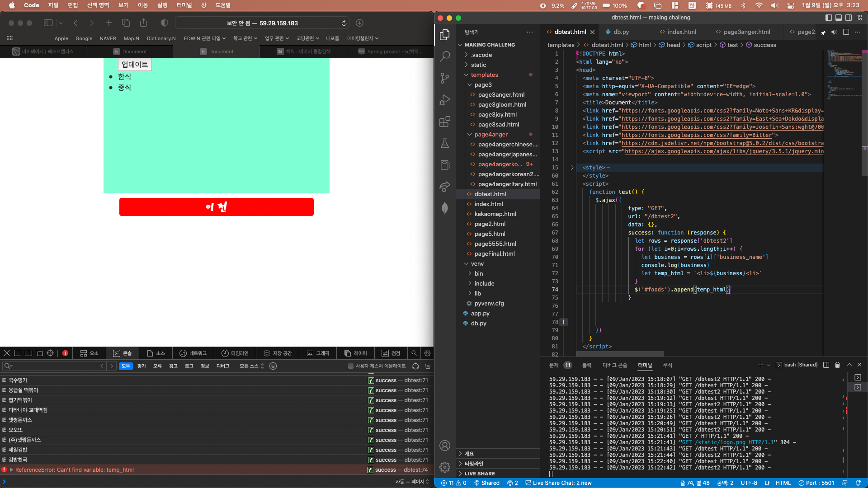Open the 코딩관련 favorites folder dropdown
The height and width of the screenshot is (488, 868).
pyautogui.click(x=308, y=38)
